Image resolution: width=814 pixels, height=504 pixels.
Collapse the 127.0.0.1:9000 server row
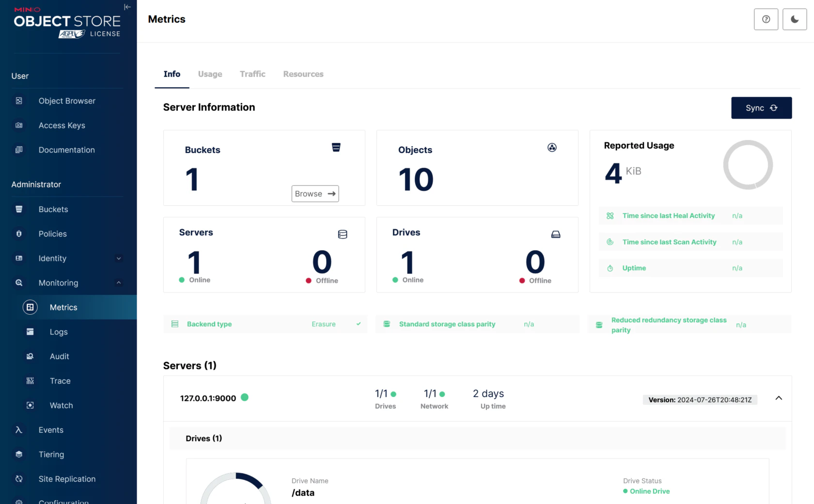tap(779, 398)
